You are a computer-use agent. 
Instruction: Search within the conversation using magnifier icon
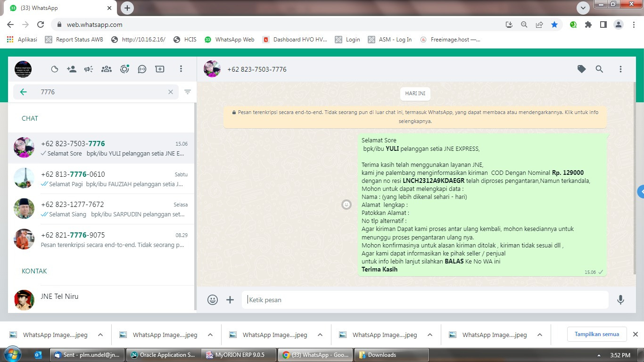tap(599, 69)
